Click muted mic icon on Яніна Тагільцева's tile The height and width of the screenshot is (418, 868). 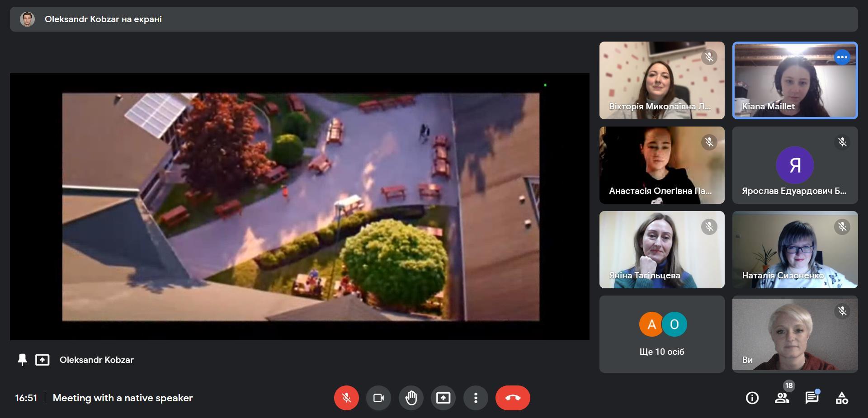pyautogui.click(x=709, y=227)
